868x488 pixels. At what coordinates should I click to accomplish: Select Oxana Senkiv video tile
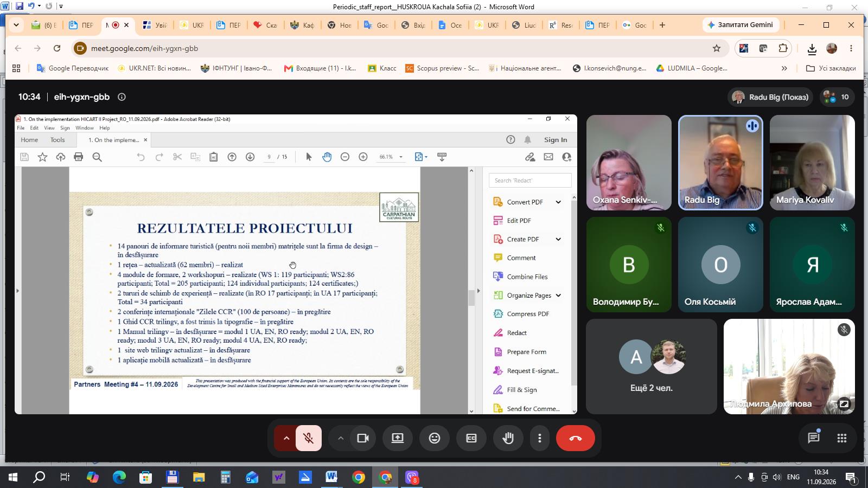tap(629, 163)
